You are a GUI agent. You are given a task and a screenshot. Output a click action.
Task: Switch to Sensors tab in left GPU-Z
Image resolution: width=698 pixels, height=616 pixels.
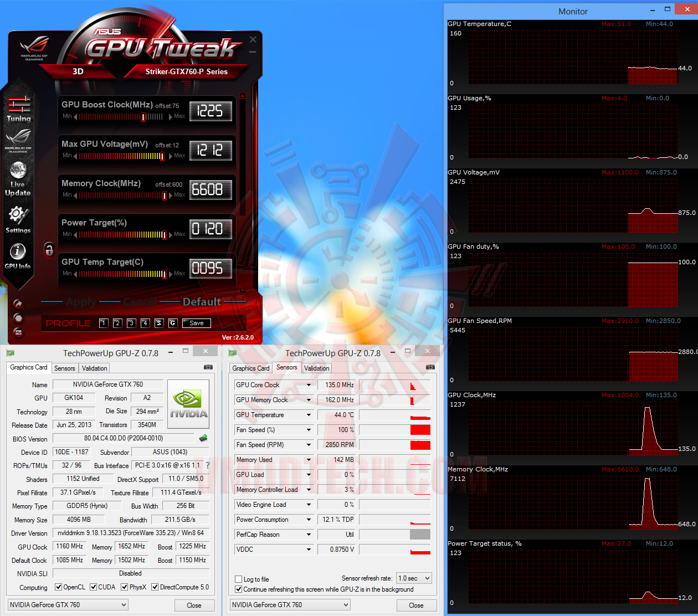point(65,368)
